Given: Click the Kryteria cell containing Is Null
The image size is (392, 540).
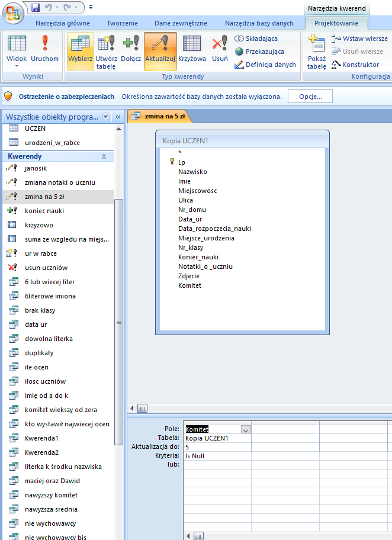Looking at the screenshot, I should click(217, 456).
